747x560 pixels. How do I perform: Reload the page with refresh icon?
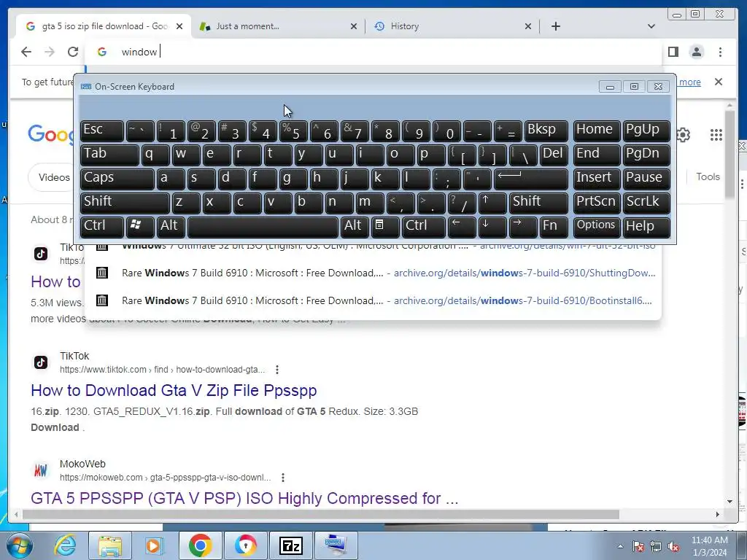pyautogui.click(x=72, y=52)
